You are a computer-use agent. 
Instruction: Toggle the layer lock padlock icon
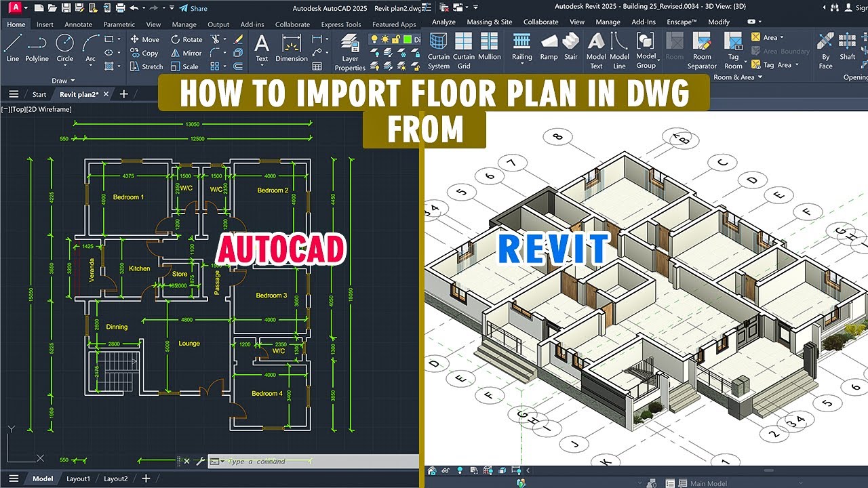[x=395, y=39]
